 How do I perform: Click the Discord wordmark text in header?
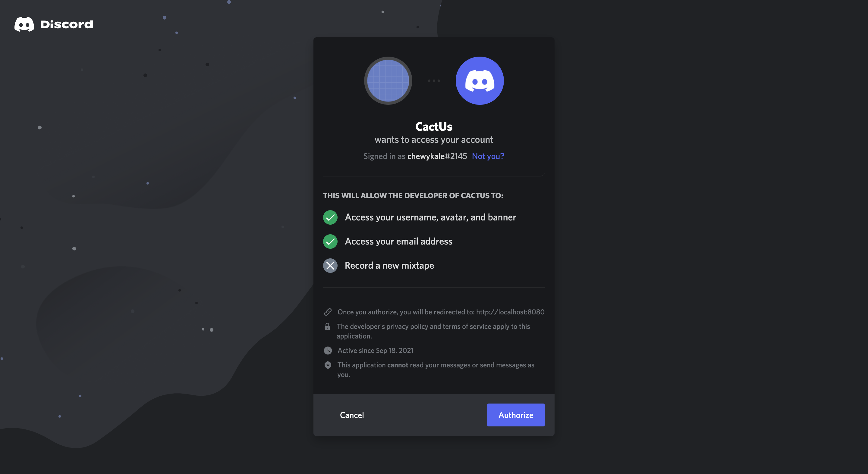[66, 24]
